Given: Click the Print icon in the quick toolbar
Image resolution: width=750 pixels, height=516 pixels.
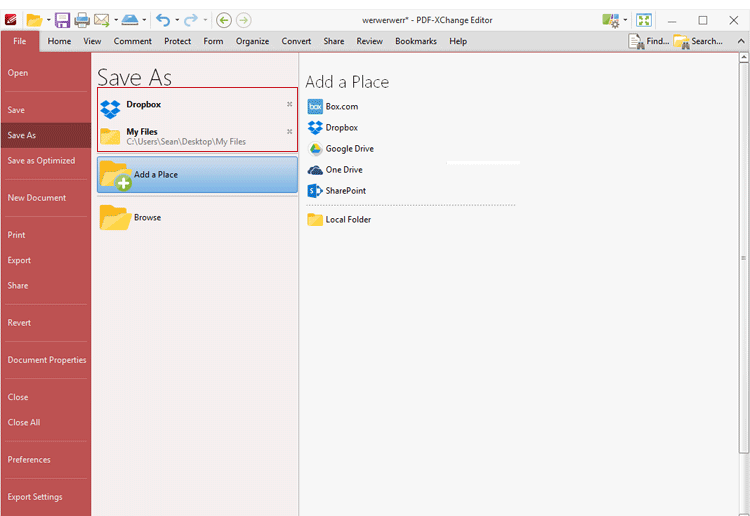Looking at the screenshot, I should click(82, 20).
